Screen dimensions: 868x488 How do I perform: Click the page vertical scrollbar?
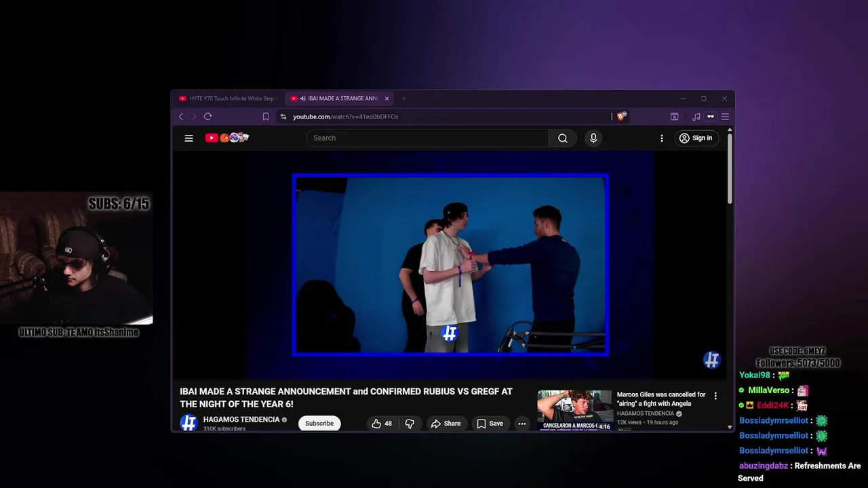tap(730, 169)
